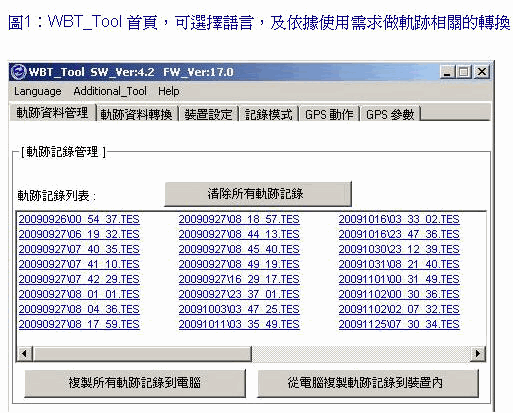
Task: Open track file 20090926\00_54_37.TES
Action: (x=79, y=219)
